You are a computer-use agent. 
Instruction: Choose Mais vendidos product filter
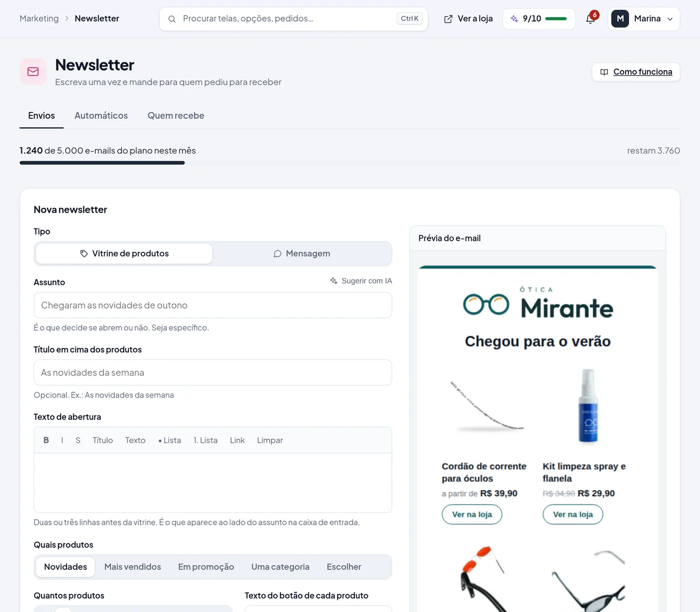pos(132,567)
